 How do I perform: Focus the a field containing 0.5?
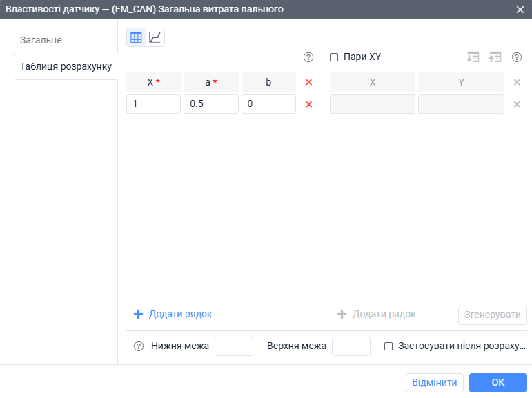211,104
